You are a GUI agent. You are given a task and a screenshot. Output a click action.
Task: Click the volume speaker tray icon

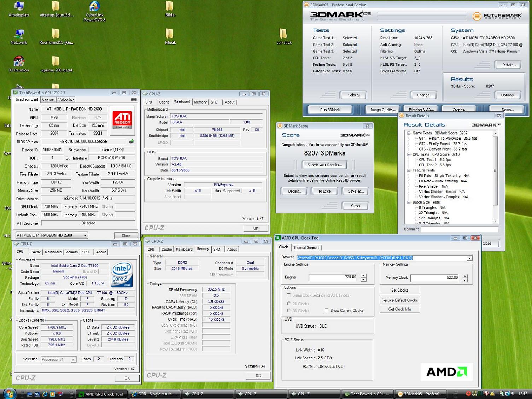pos(513,393)
